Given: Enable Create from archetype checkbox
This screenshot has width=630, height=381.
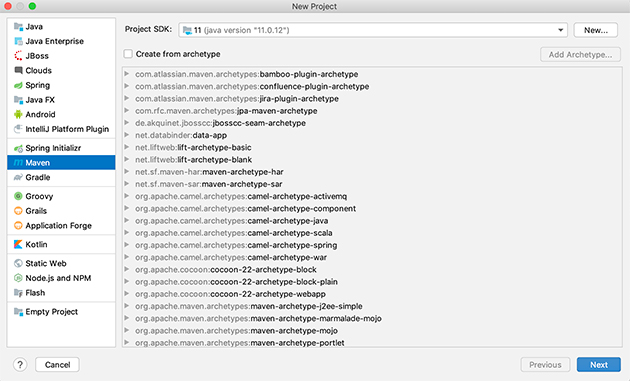Looking at the screenshot, I should pos(128,54).
